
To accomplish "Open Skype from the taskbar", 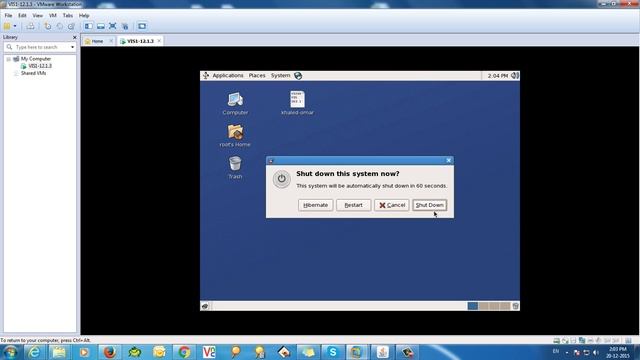I will (333, 352).
